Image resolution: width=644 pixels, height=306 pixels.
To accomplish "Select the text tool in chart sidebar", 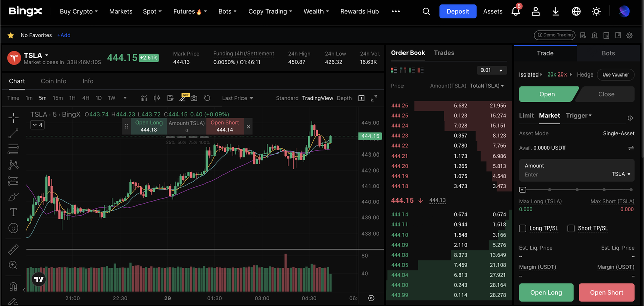I will pyautogui.click(x=13, y=212).
